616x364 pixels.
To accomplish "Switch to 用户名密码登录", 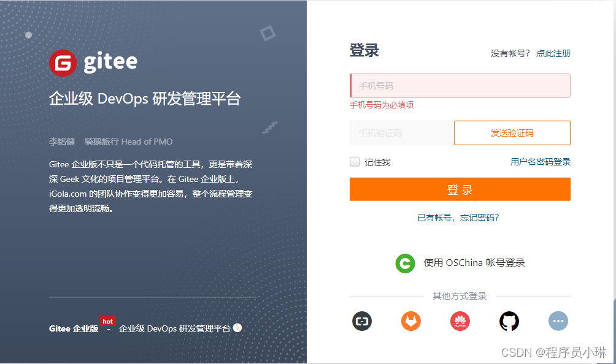I will point(541,162).
